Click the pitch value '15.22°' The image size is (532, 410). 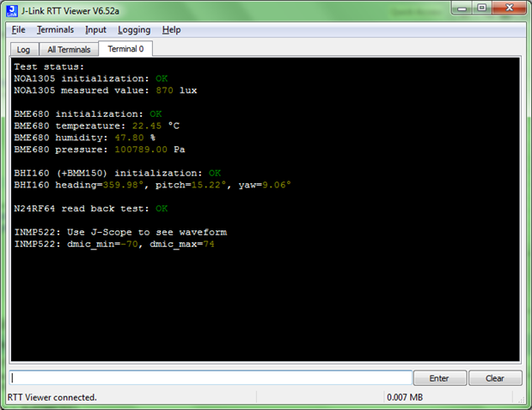pos(209,185)
